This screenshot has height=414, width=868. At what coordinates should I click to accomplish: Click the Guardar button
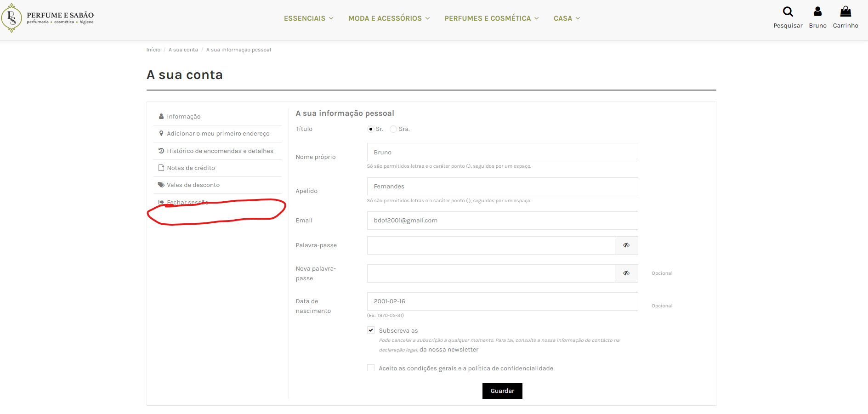click(502, 391)
